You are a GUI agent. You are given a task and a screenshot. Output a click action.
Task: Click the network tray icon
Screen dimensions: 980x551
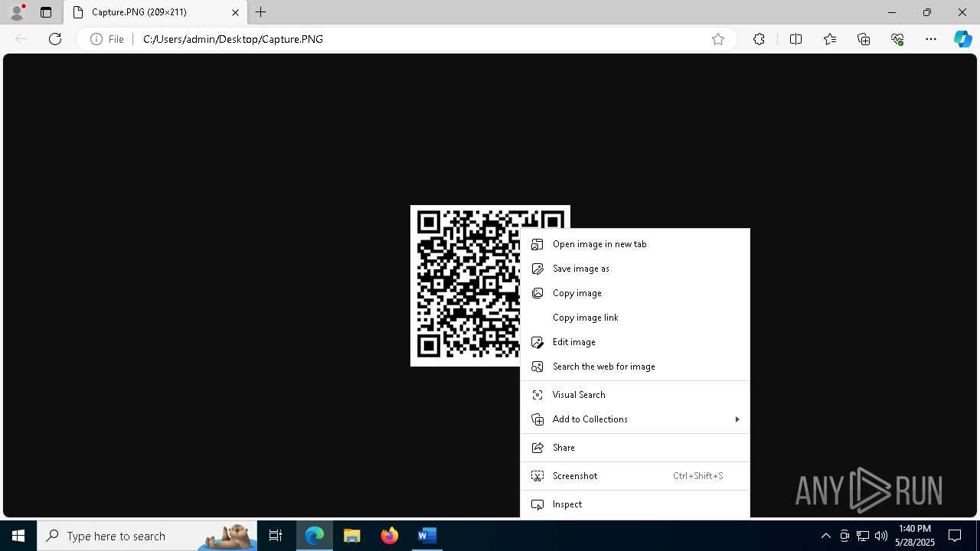pos(863,536)
